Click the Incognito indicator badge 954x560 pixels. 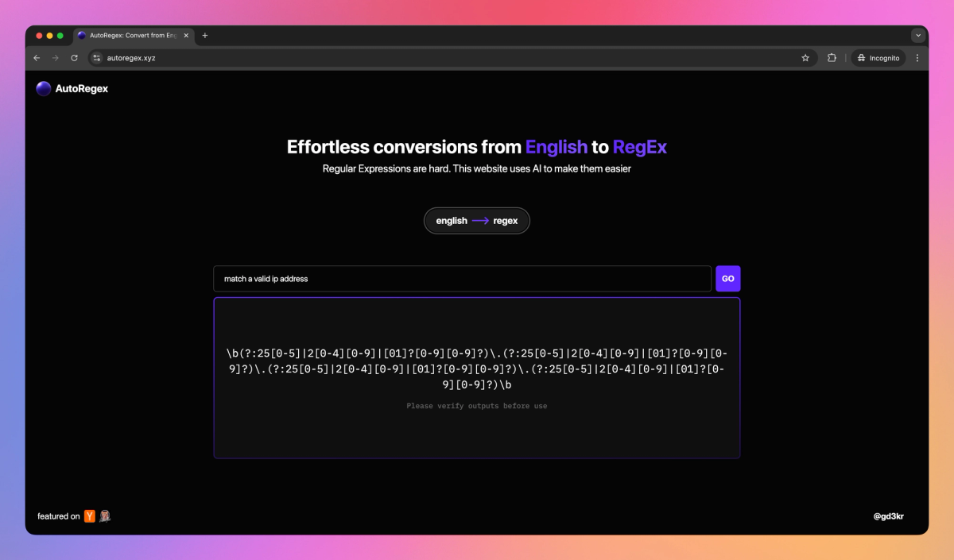[878, 57]
